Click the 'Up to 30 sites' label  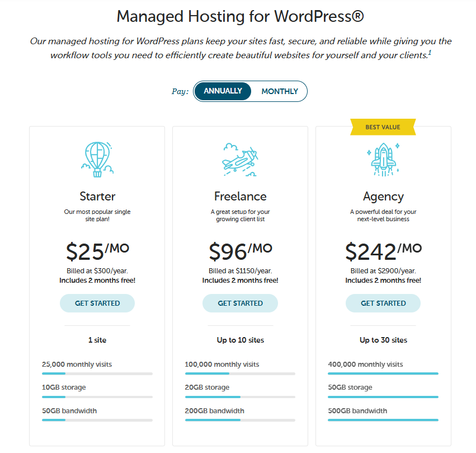tap(383, 340)
